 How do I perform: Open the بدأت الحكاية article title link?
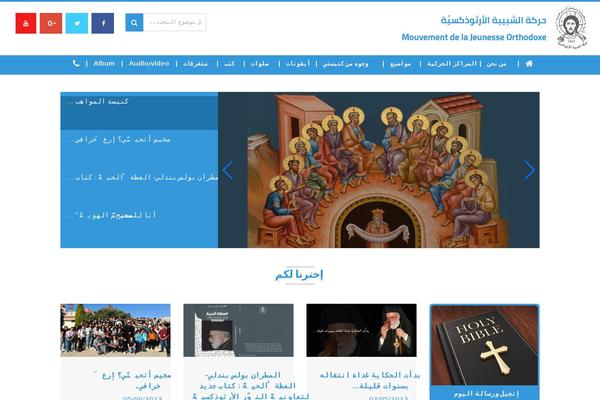coord(370,380)
